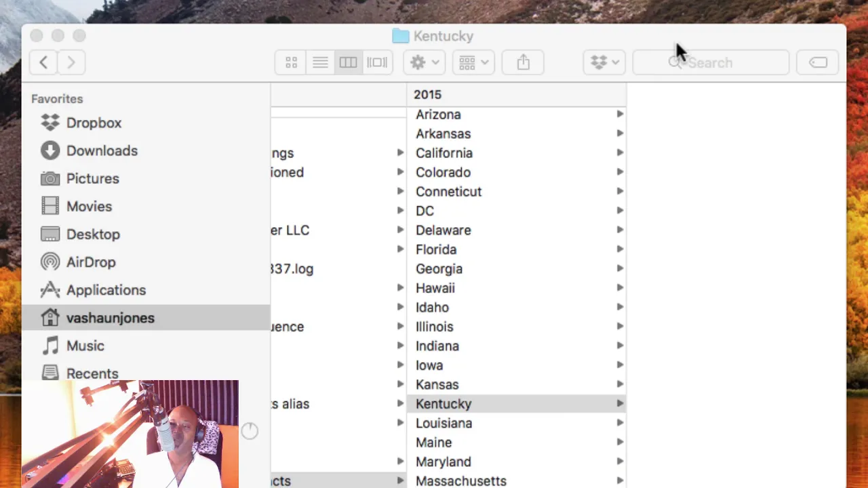Viewport: 868px width, 488px height.
Task: Go forward with the right chevron button
Action: (71, 62)
